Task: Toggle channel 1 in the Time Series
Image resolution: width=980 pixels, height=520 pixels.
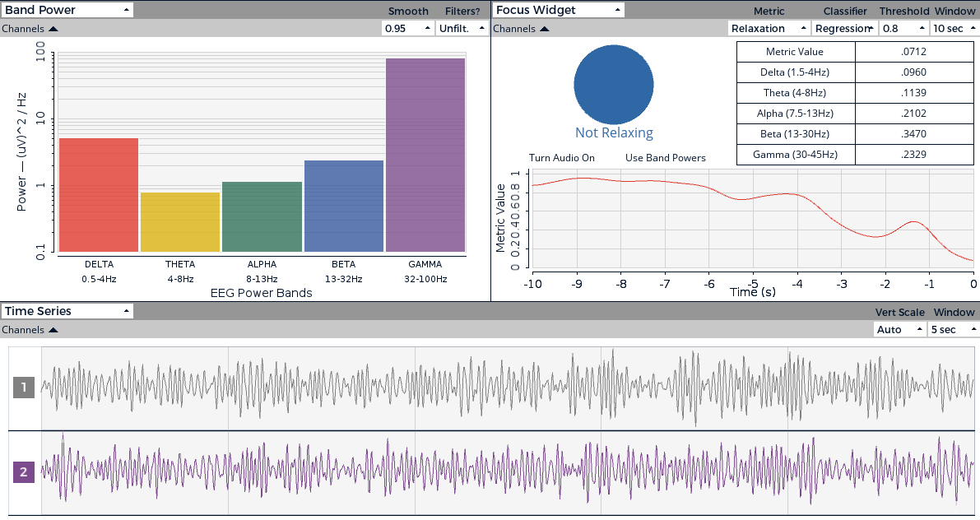Action: pyautogui.click(x=22, y=387)
